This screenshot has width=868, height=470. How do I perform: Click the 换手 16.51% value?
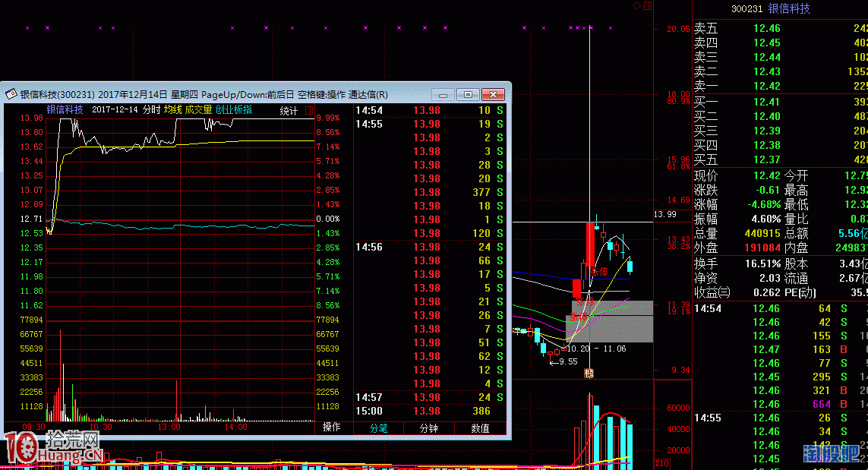click(x=762, y=263)
